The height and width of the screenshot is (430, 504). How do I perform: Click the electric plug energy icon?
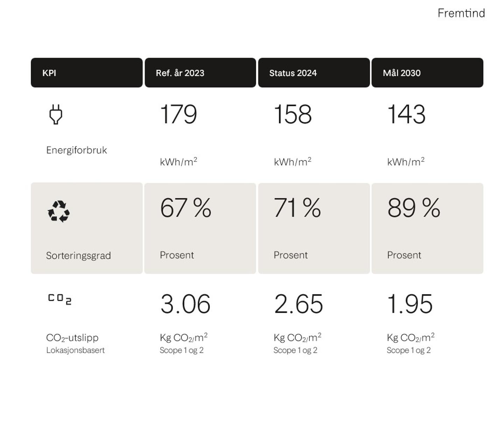(x=56, y=114)
